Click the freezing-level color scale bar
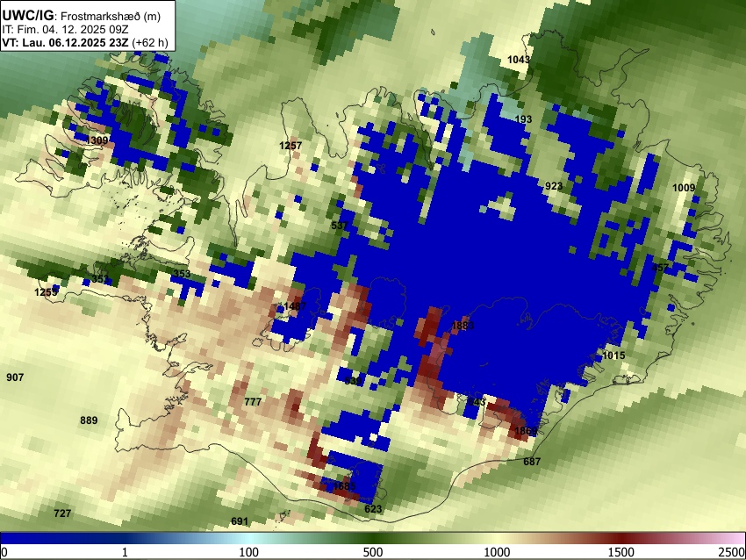 (373, 539)
